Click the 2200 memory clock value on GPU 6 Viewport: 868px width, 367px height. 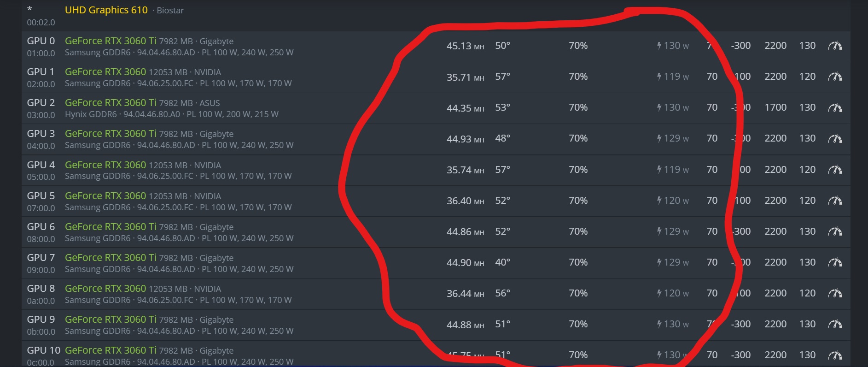775,231
